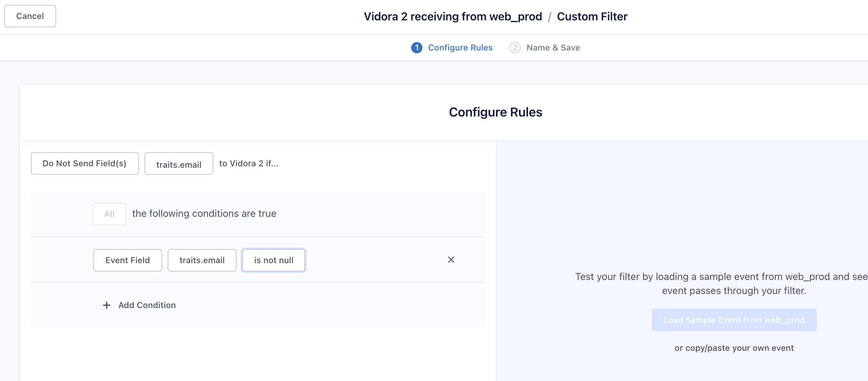Open the Event Field type dropdown

(127, 260)
